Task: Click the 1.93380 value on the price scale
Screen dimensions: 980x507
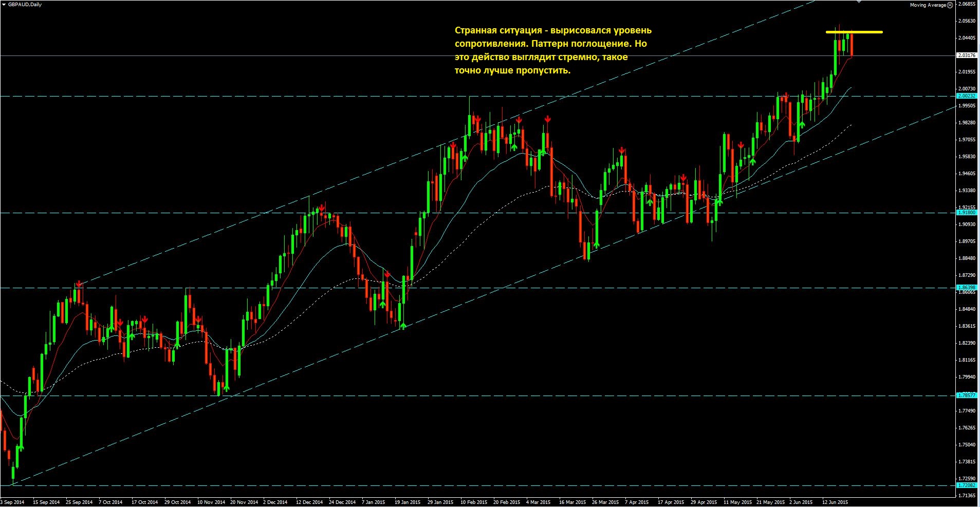Action: point(967,191)
